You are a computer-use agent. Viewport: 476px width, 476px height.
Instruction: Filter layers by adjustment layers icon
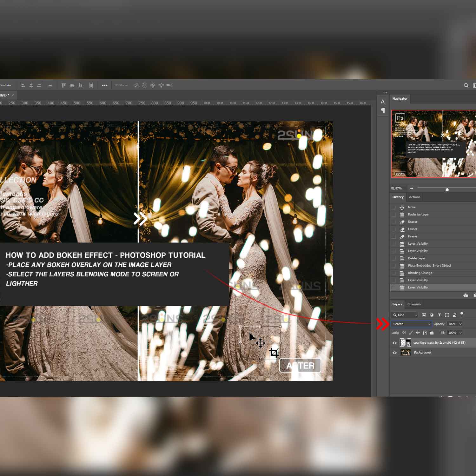pyautogui.click(x=432, y=315)
